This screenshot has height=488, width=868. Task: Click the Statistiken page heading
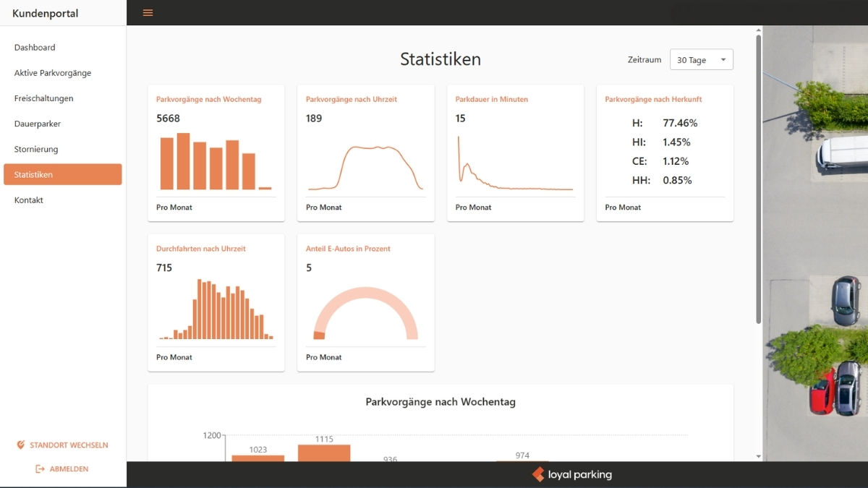coord(441,59)
